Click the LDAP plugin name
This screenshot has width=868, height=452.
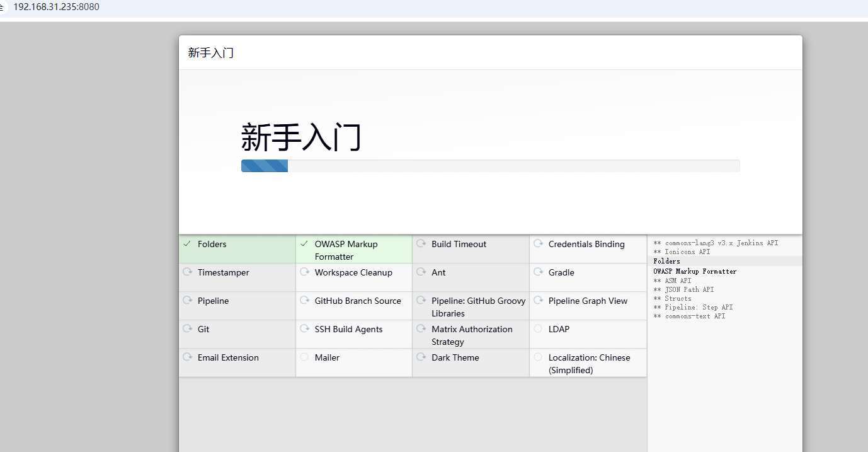pos(559,329)
